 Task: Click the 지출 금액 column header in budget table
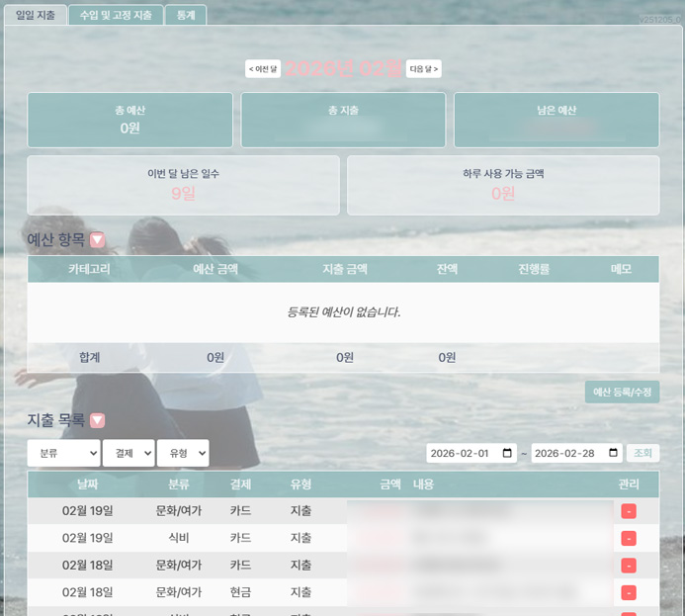point(345,269)
